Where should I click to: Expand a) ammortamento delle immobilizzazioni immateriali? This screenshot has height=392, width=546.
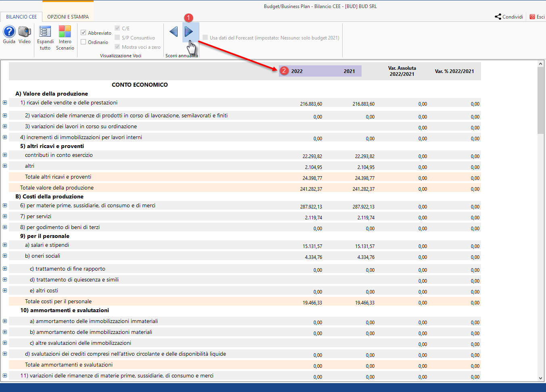pos(5,321)
